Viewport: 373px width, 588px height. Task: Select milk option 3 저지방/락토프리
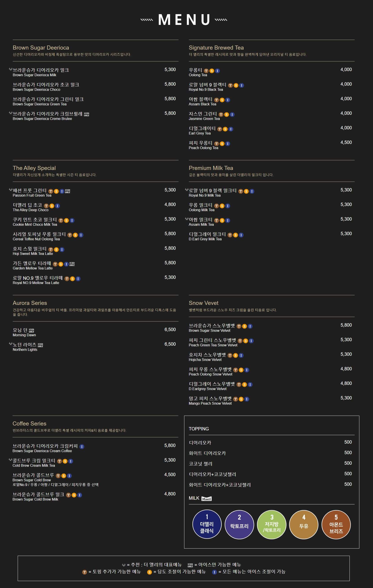click(x=272, y=524)
